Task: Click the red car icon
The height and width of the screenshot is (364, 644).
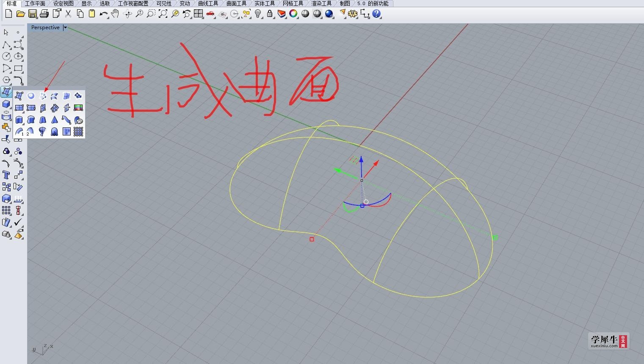Action: [x=210, y=14]
